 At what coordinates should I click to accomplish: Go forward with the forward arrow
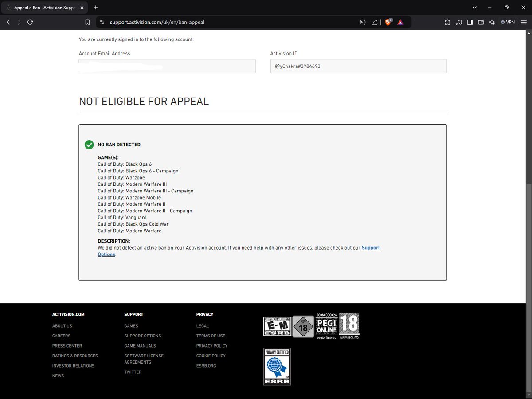tap(19, 22)
